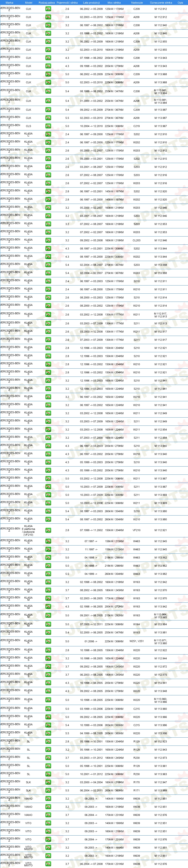This screenshot has height=868, width=188.
Task: Click the Nadwozie column header
Action: pos(137,2)
